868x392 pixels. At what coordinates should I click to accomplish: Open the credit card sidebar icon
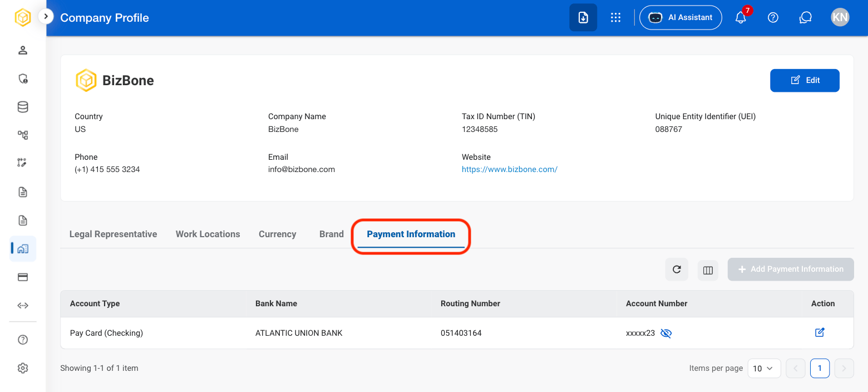[x=23, y=277]
